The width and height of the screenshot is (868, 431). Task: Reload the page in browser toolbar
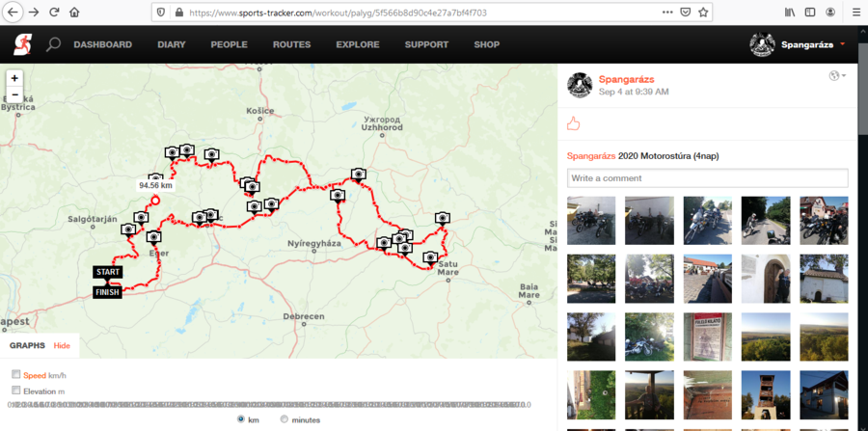(x=54, y=13)
